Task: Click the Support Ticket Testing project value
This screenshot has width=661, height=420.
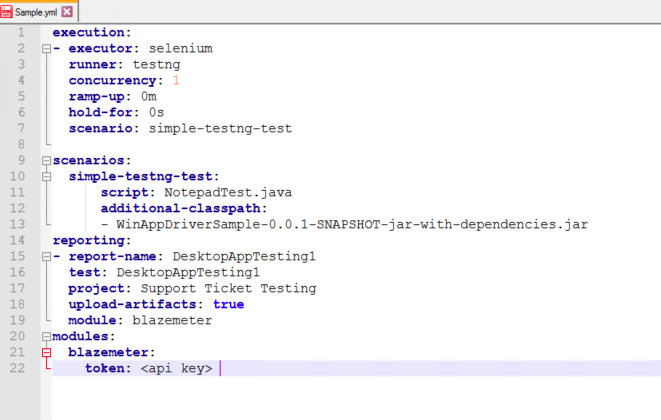Action: point(228,288)
